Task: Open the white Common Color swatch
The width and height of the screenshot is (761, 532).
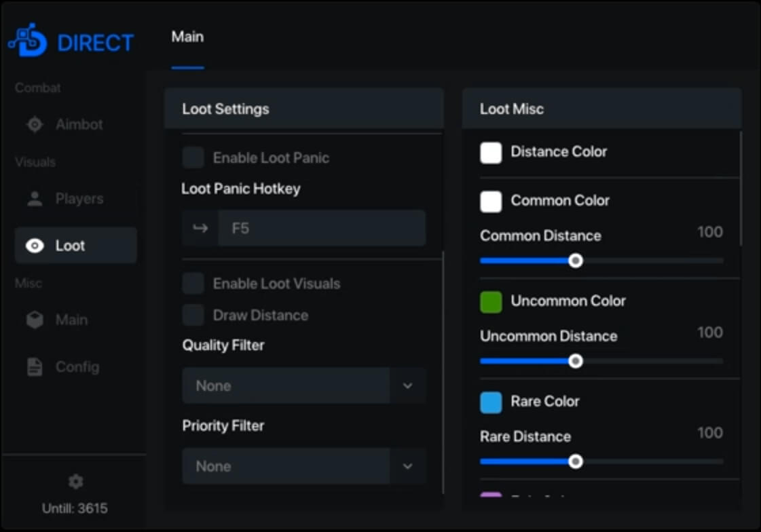Action: click(491, 202)
